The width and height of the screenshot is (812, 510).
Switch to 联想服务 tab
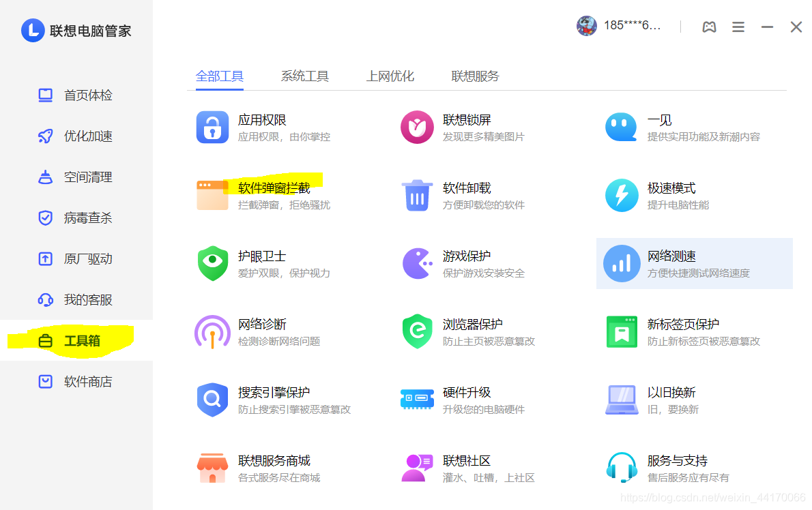(476, 76)
